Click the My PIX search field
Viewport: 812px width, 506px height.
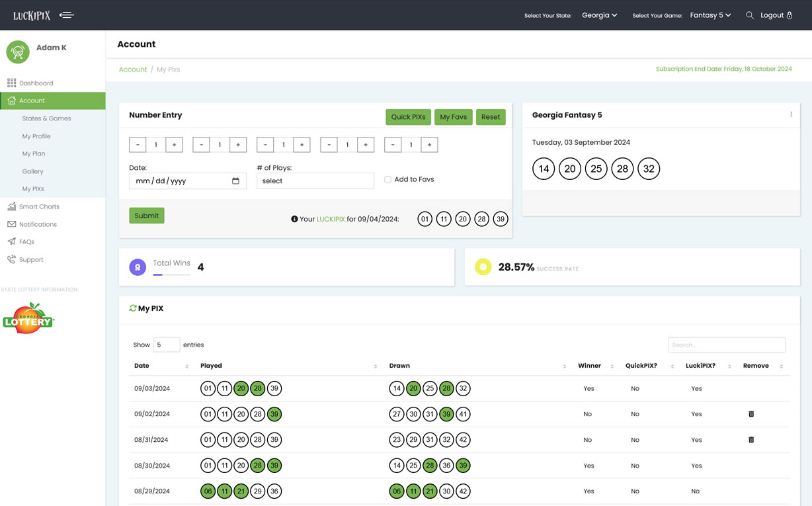[727, 345]
